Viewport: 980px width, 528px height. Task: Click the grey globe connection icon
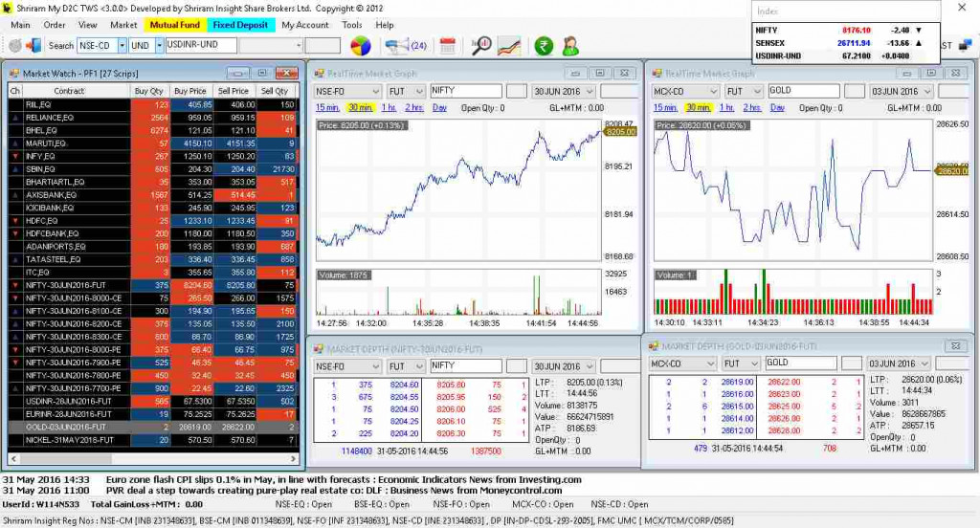(15, 45)
